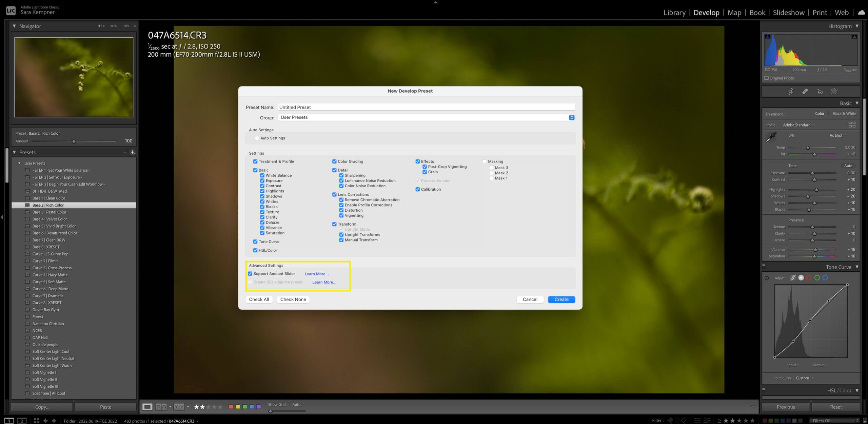Click the plus icon in Presets panel
Viewport: 868px width, 424px height.
coord(133,152)
